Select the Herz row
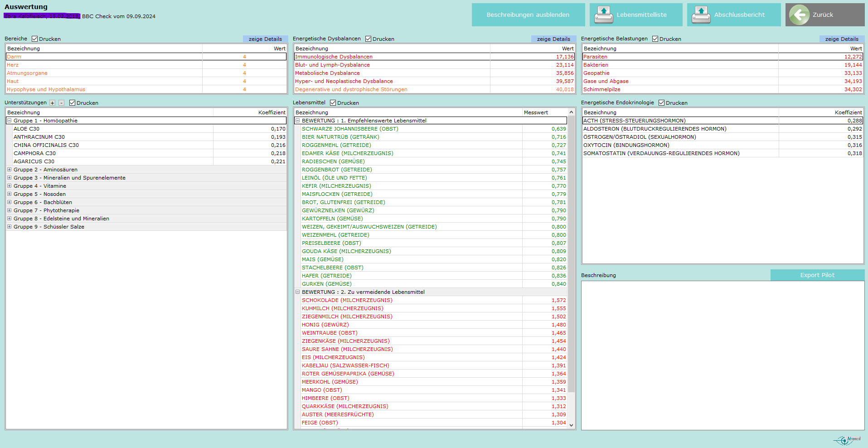 click(x=146, y=65)
